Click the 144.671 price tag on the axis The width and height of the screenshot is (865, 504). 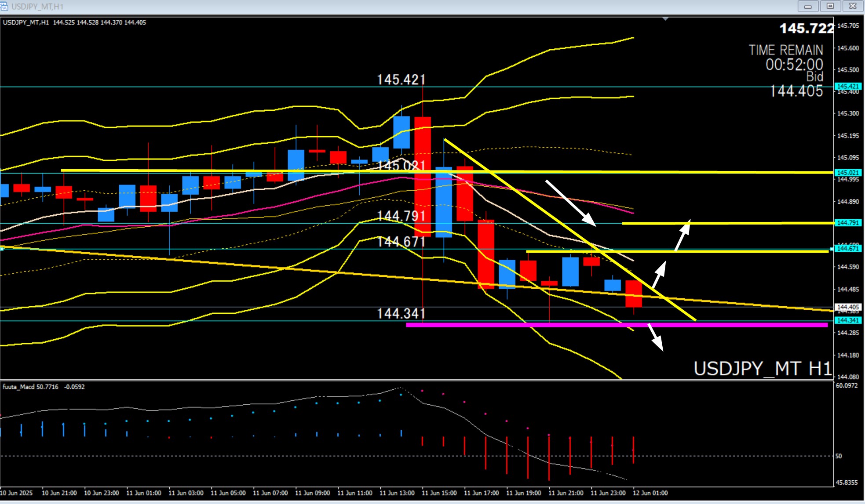(x=848, y=248)
